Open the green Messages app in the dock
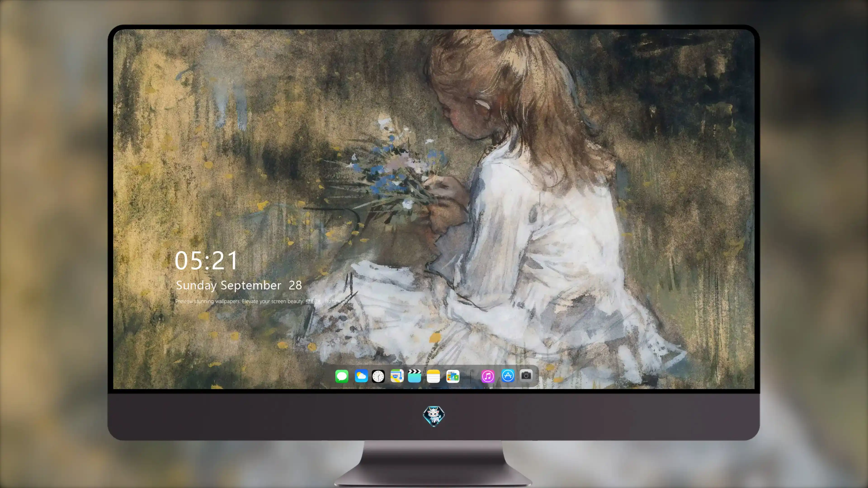The width and height of the screenshot is (868, 488). [342, 376]
